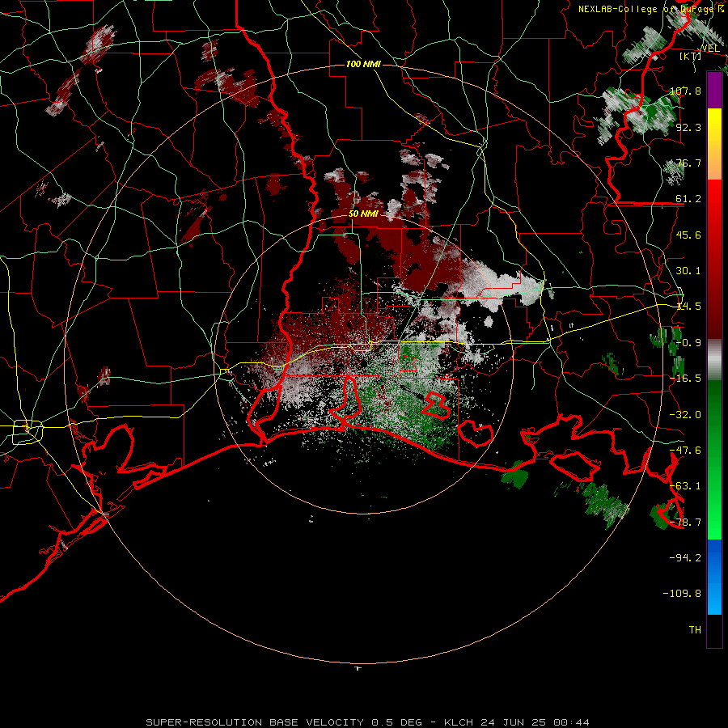Click the -94.2 value on the velocity scale
The width and height of the screenshot is (728, 728).
point(686,558)
